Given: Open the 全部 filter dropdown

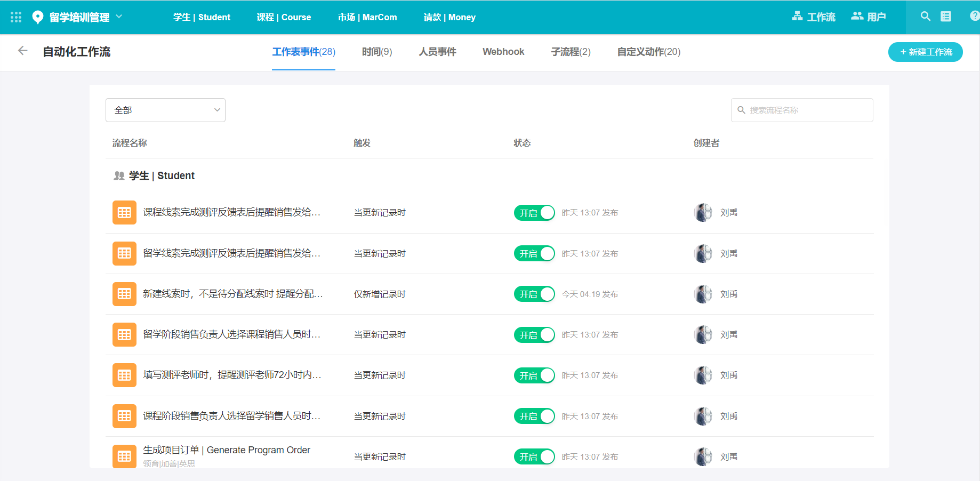Looking at the screenshot, I should point(165,110).
